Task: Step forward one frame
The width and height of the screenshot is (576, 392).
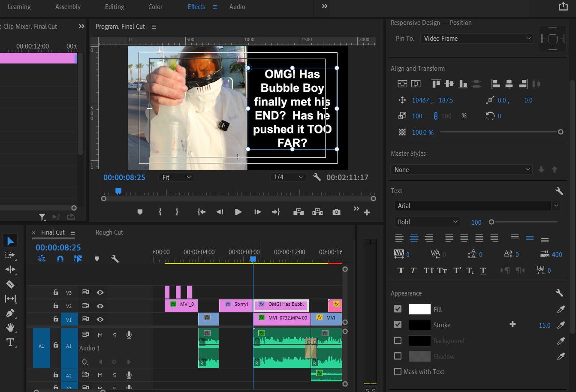Action: [257, 212]
